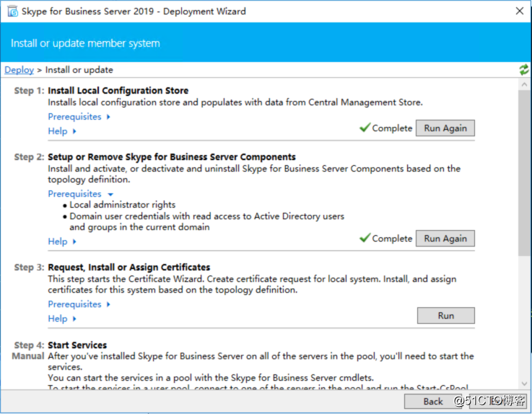Click the 'Start Services' heading
The width and height of the screenshot is (532, 414).
[77, 345]
